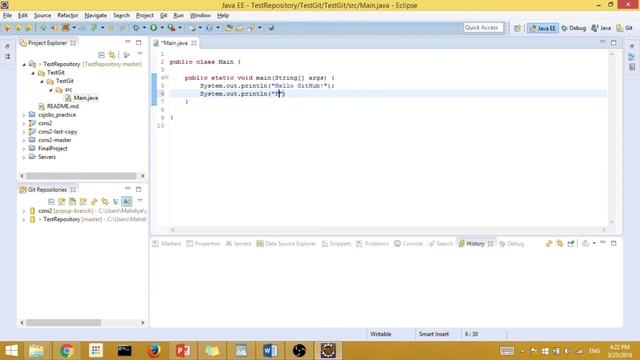The height and width of the screenshot is (360, 640).
Task: Click Clone a Git Repository icon
Action: 72,202
